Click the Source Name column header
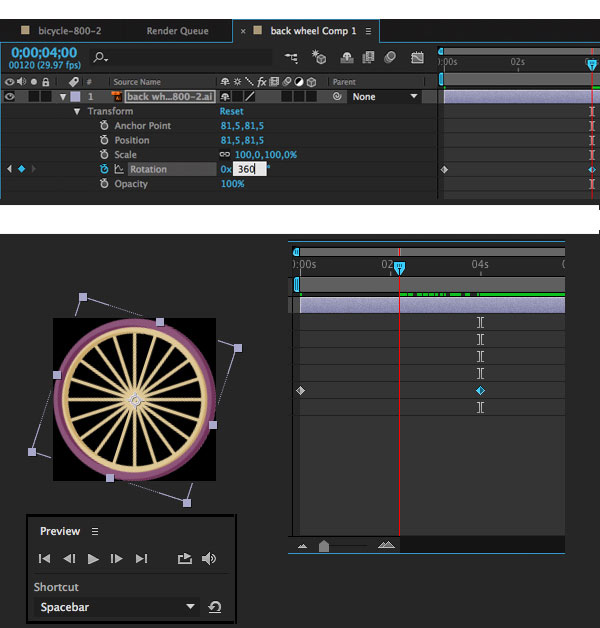The image size is (600, 628). (x=137, y=82)
